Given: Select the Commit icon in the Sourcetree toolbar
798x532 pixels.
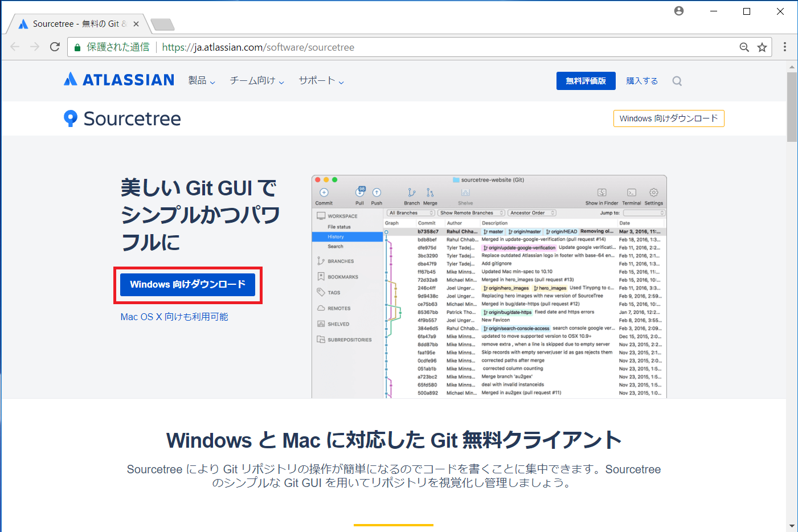Looking at the screenshot, I should click(x=323, y=194).
